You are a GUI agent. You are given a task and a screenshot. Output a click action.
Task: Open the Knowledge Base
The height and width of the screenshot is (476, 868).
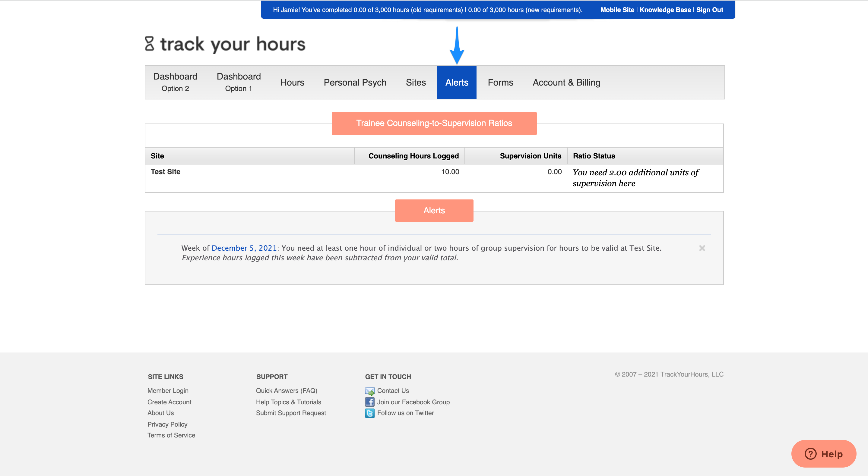666,9
